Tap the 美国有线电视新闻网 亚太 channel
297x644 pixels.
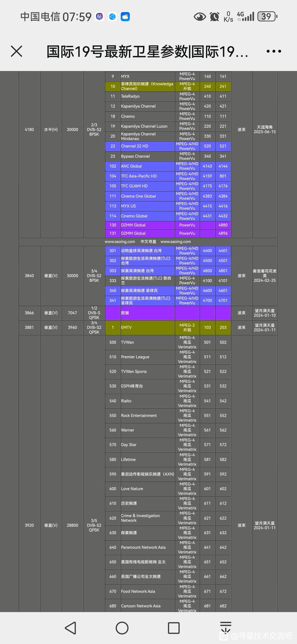point(143,562)
